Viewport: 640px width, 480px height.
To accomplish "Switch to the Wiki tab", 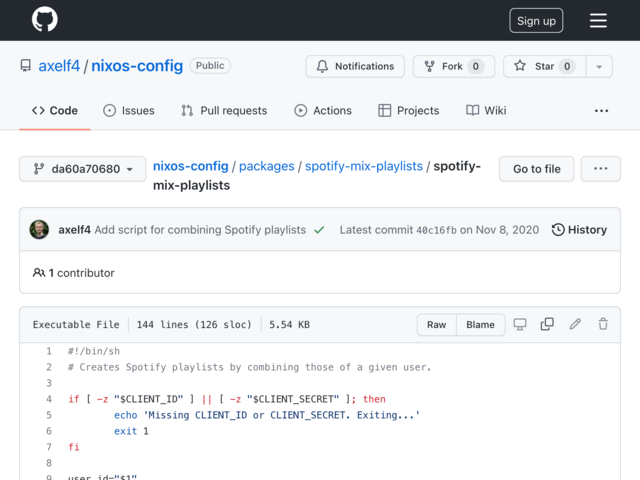I will point(486,111).
